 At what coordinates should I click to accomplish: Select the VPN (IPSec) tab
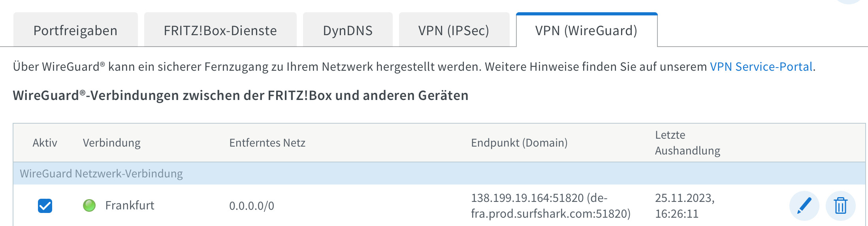coord(454,30)
